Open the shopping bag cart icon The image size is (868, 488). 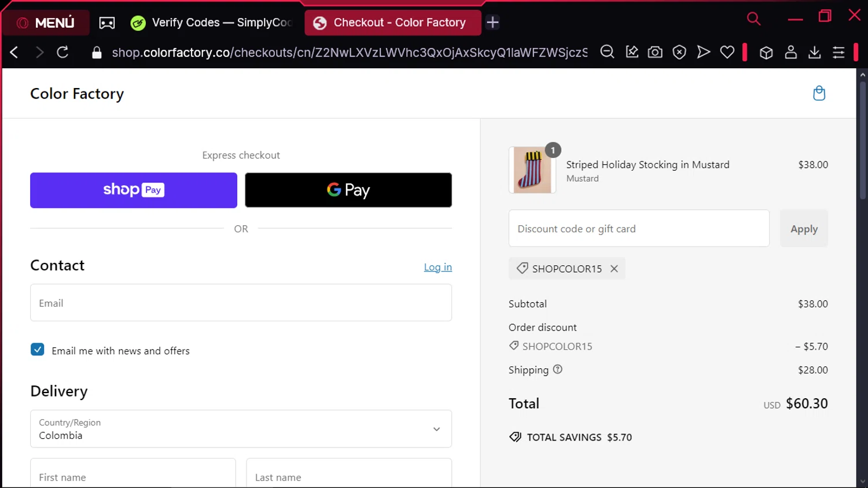coord(819,93)
